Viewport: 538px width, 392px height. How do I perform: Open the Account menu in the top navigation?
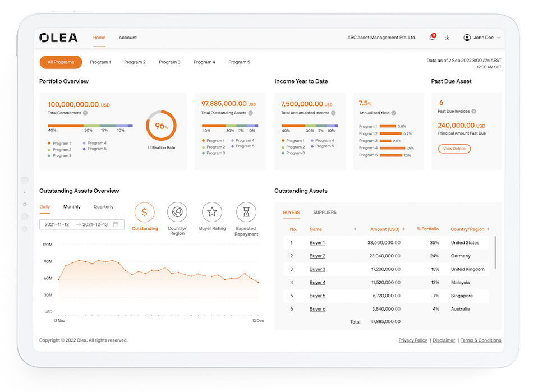tap(127, 37)
